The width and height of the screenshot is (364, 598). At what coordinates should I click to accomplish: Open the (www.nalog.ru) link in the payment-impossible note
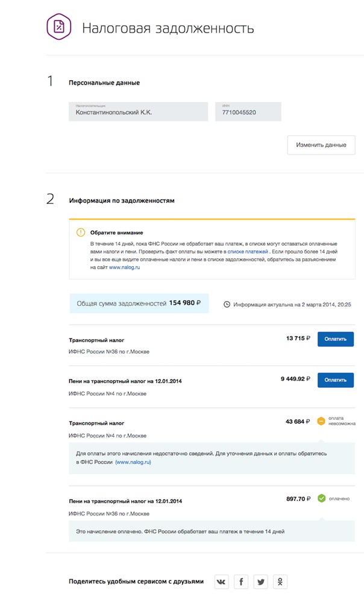pos(133,462)
